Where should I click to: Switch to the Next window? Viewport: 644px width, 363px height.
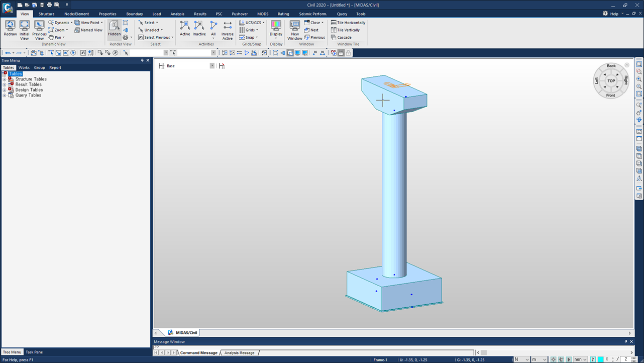coord(311,30)
